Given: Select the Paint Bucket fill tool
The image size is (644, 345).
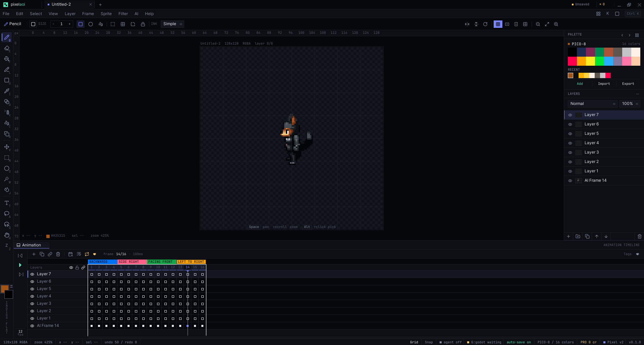Looking at the screenshot, I should pyautogui.click(x=7, y=59).
